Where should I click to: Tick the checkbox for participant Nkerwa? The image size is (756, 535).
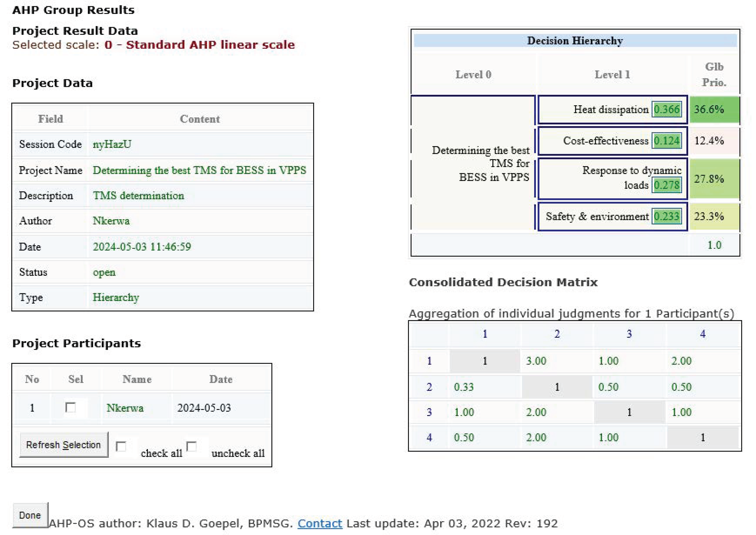(x=71, y=408)
